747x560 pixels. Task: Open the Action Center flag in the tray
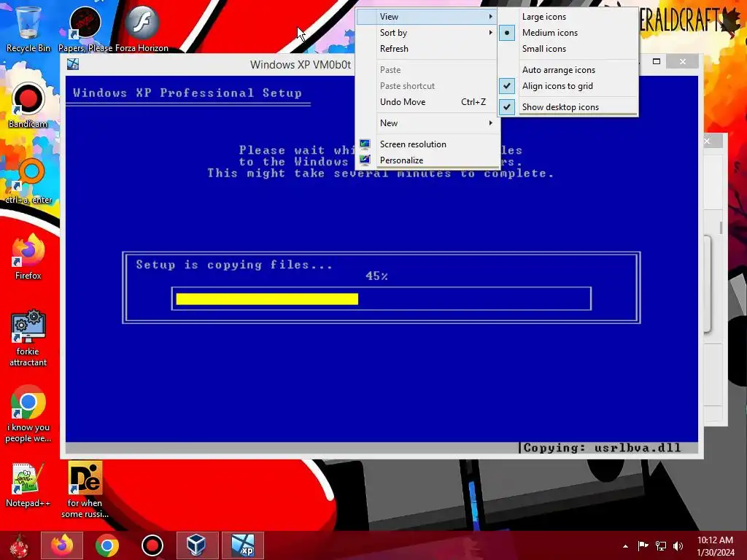pyautogui.click(x=643, y=545)
